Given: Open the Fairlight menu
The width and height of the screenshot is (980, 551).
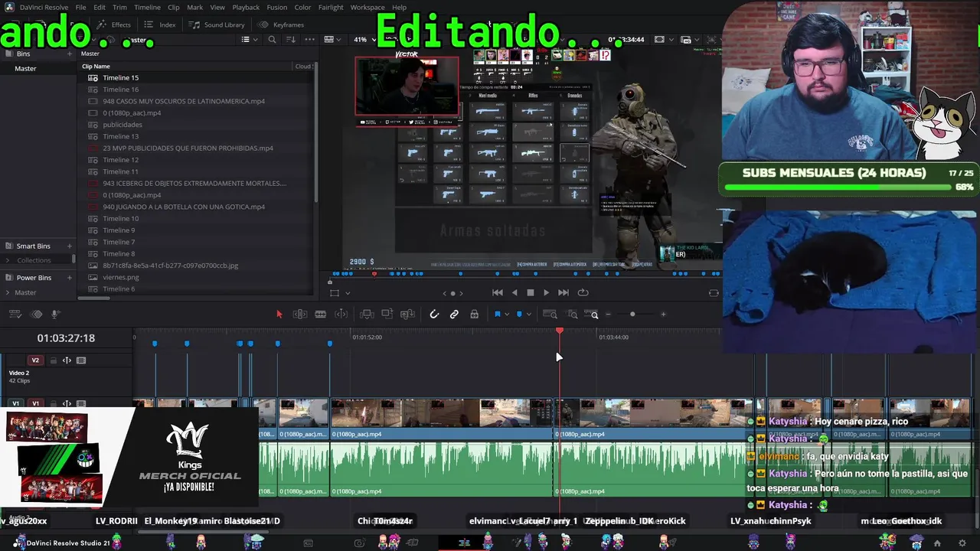Looking at the screenshot, I should pyautogui.click(x=331, y=7).
